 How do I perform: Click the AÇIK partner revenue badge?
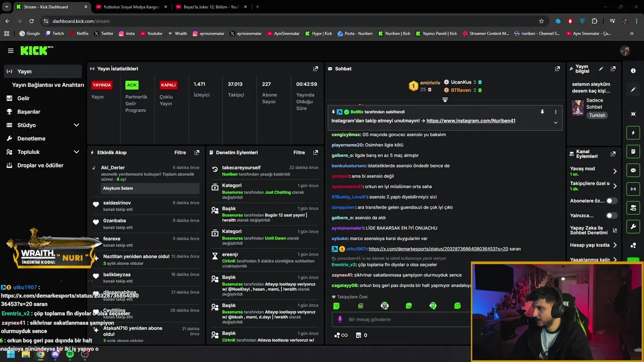point(132,85)
